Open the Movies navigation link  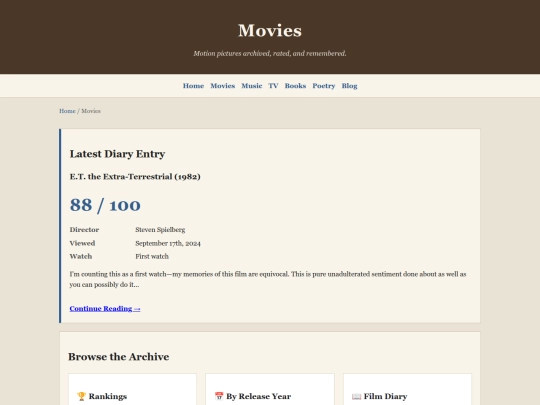tap(222, 86)
